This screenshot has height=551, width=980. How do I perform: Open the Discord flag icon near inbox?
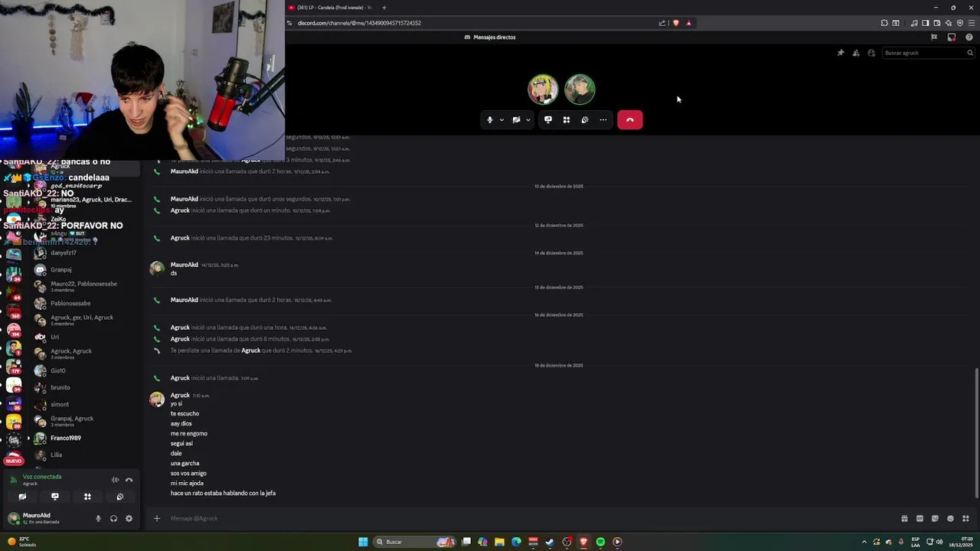click(934, 37)
